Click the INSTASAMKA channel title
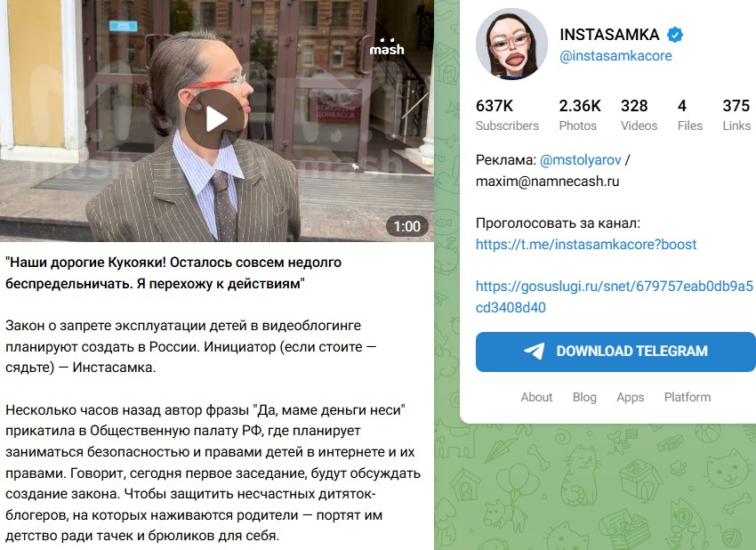Image resolution: width=756 pixels, height=550 pixels. (x=609, y=35)
